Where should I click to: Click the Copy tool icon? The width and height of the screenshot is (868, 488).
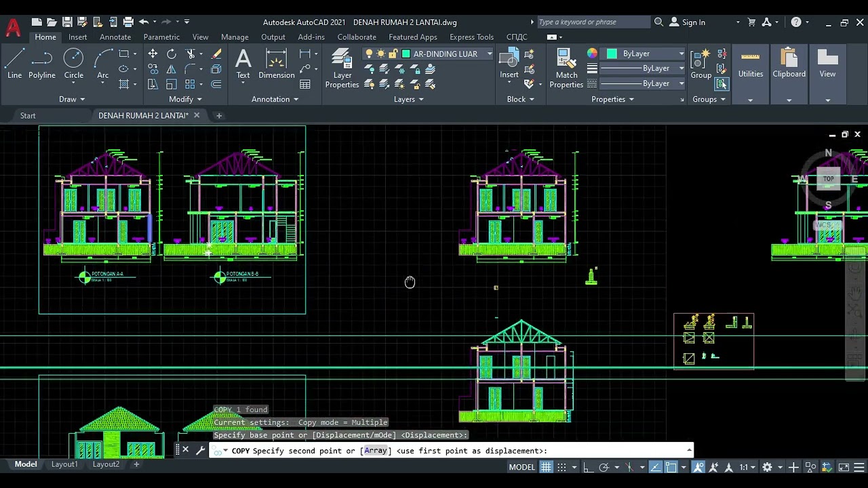click(x=153, y=69)
